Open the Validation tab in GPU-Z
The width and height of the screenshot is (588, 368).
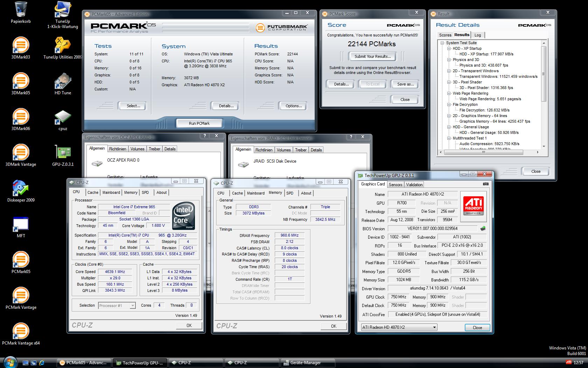[414, 185]
